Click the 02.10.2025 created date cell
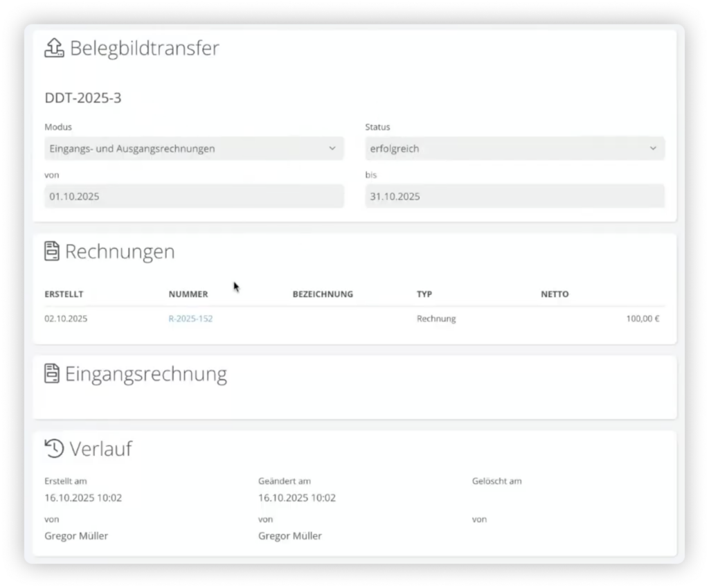This screenshot has width=709, height=588. point(66,319)
